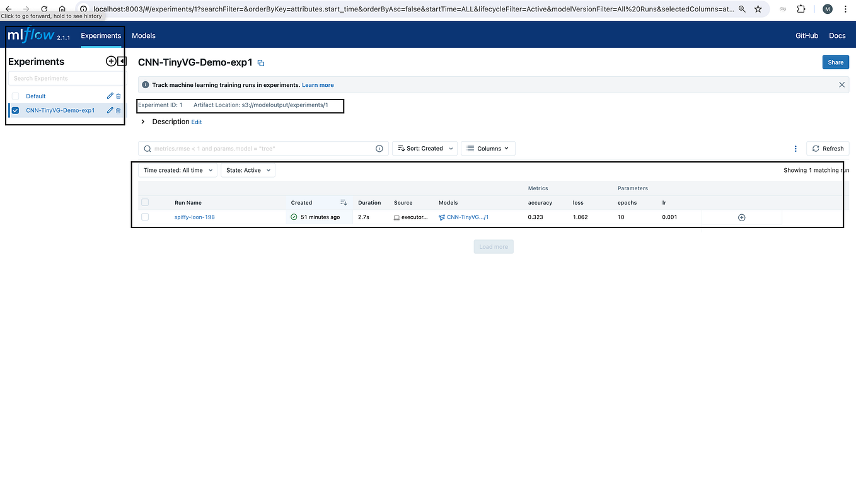Image resolution: width=856 pixels, height=504 pixels.
Task: Copy the experiment name via the copy icon
Action: tap(261, 62)
